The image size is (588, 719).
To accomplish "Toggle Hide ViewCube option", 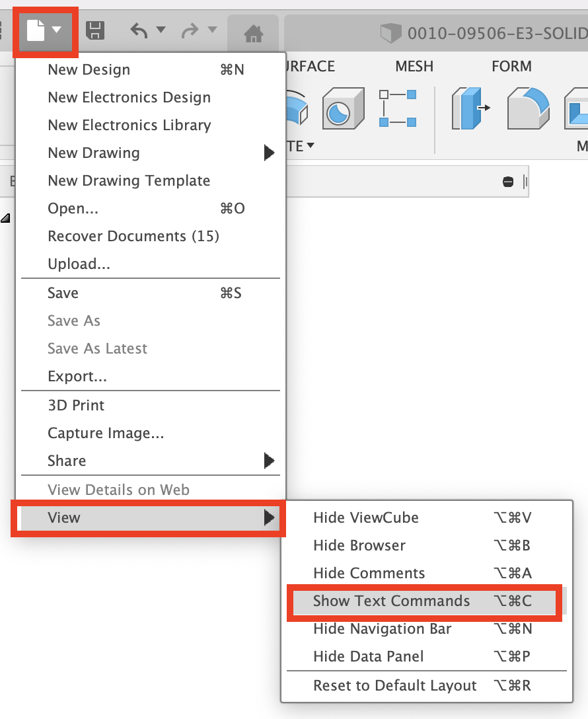I will (365, 518).
